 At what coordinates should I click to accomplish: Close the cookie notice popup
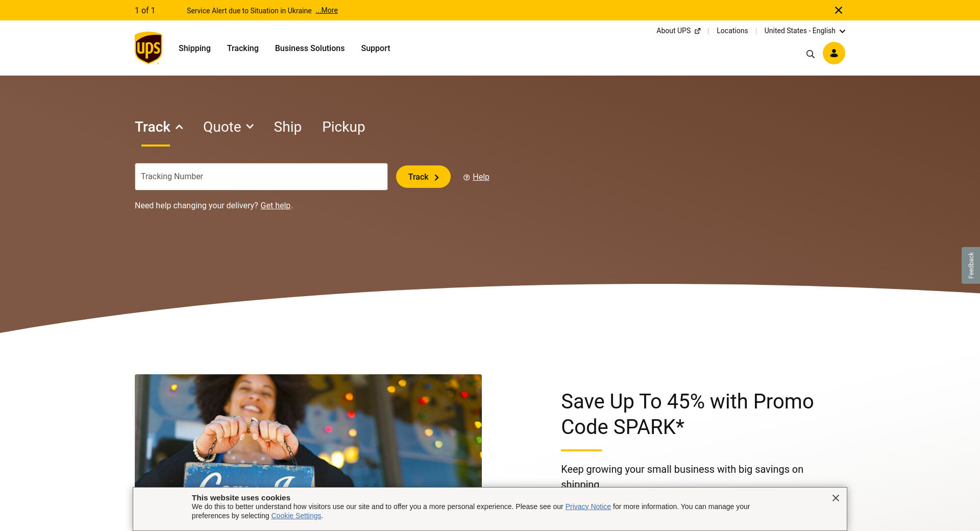click(x=836, y=498)
